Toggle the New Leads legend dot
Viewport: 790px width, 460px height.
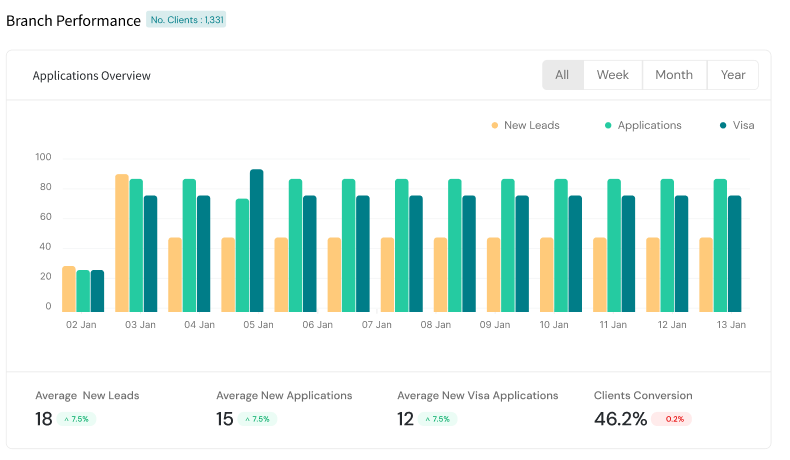tap(494, 126)
